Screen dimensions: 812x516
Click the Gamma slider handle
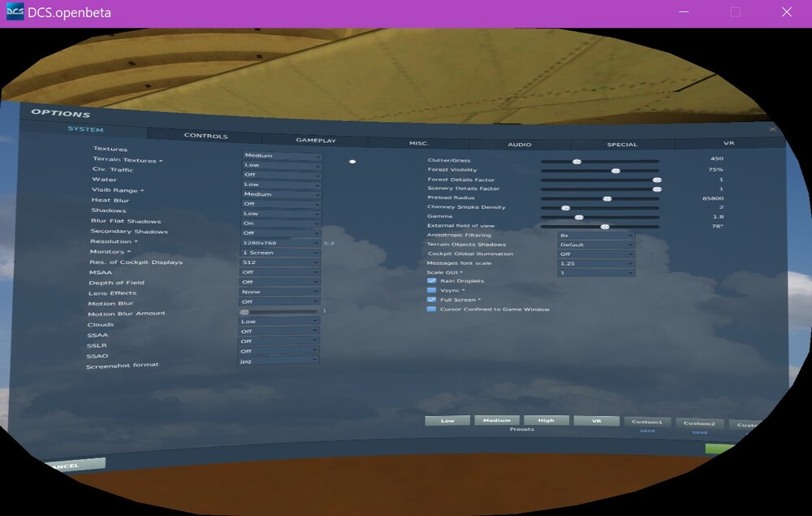pos(579,217)
